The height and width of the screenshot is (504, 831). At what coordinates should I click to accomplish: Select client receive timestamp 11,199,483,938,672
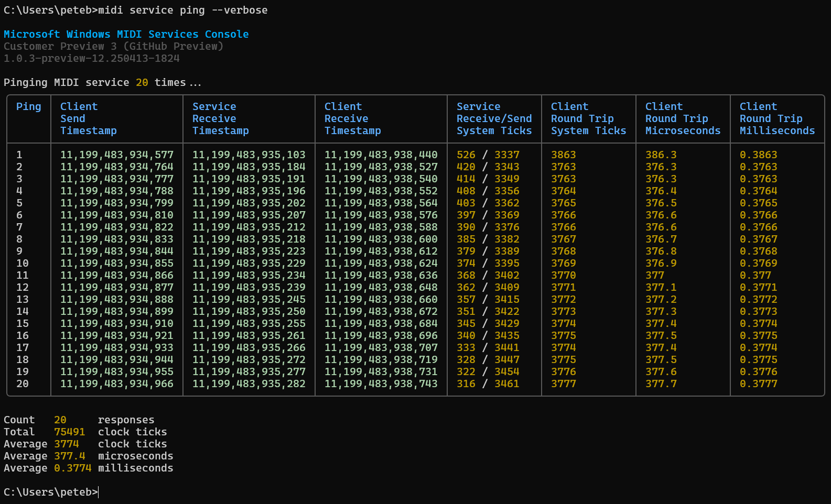pos(381,311)
